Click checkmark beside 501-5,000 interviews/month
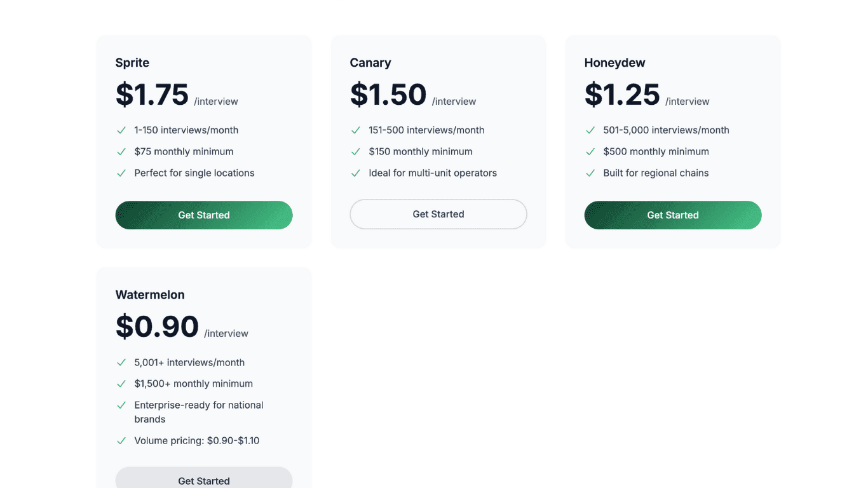Screen dimensions: 868x488 point(590,130)
